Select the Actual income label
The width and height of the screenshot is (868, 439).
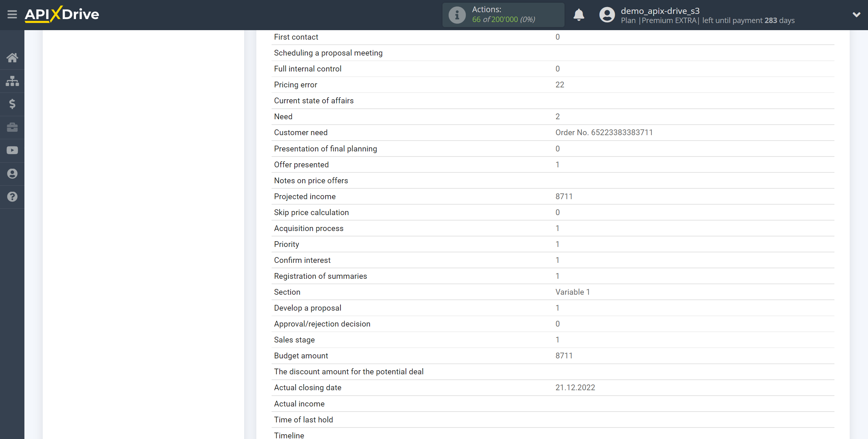299,404
